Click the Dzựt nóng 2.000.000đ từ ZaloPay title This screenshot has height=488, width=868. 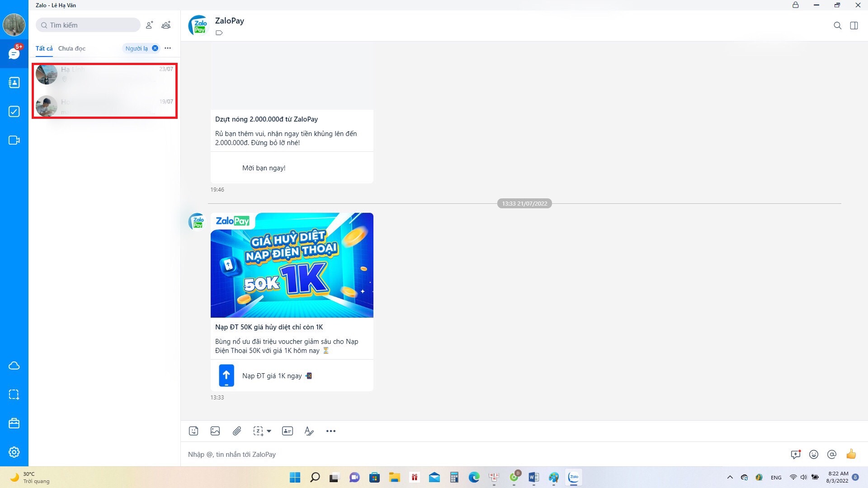point(266,119)
